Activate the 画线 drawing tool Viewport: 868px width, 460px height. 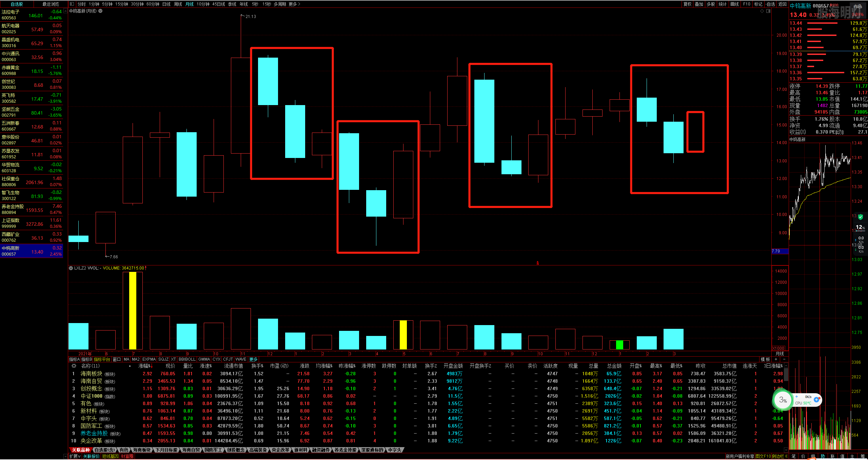pos(734,4)
